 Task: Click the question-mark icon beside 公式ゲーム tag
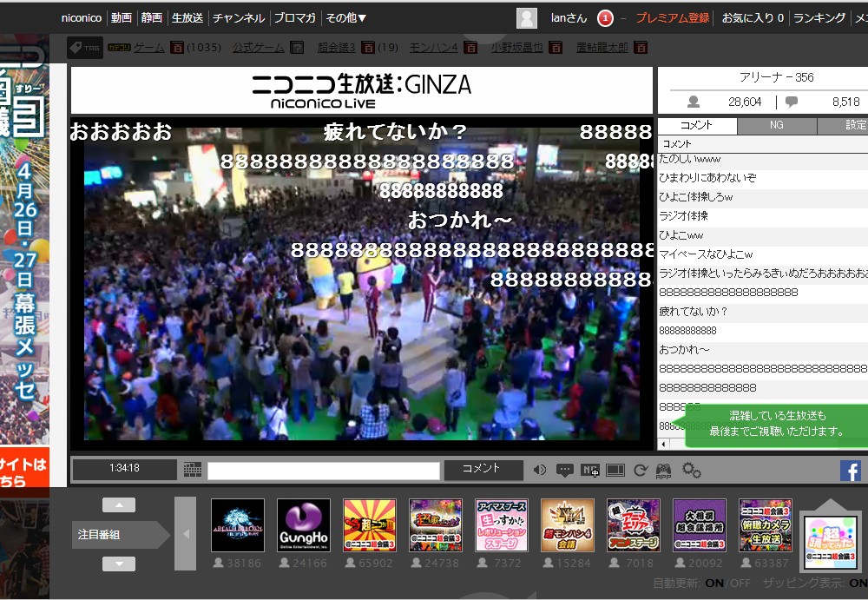click(297, 48)
